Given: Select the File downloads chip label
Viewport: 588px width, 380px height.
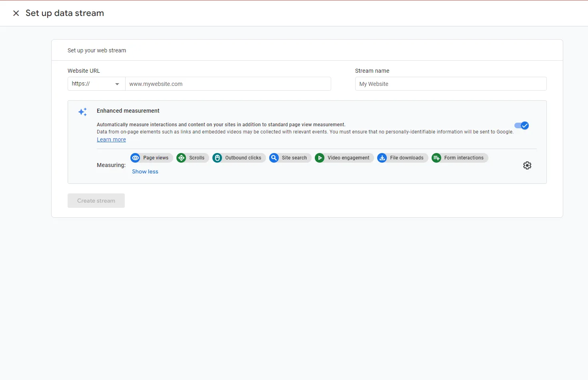Looking at the screenshot, I should pos(406,158).
